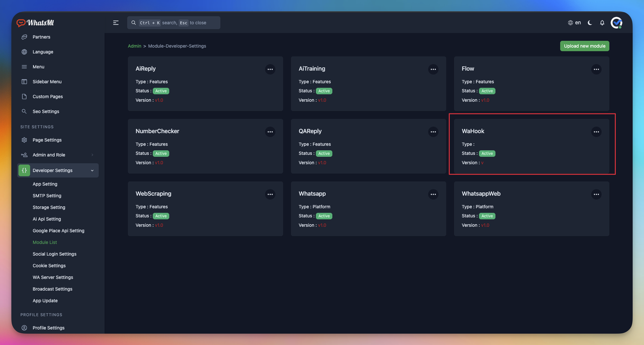Open WhatsappWeb module options menu

coord(596,194)
